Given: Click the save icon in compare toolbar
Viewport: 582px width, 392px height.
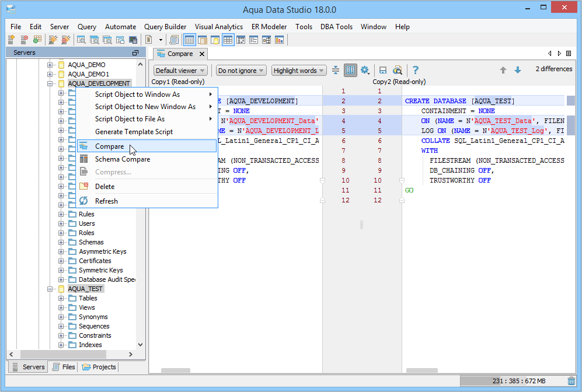Looking at the screenshot, I should (383, 70).
